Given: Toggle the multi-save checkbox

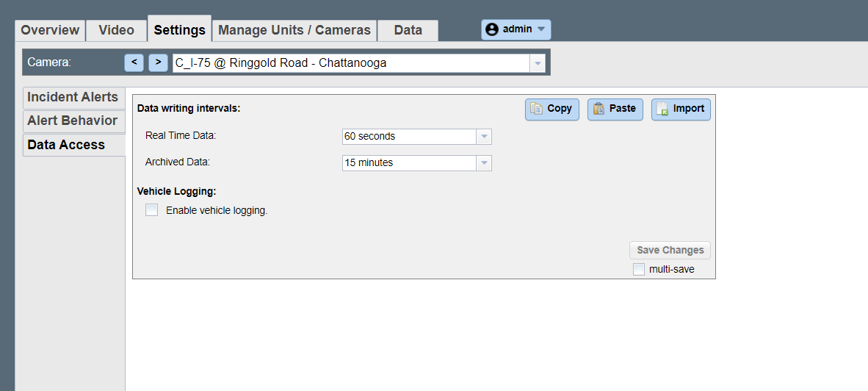Looking at the screenshot, I should click(x=639, y=270).
